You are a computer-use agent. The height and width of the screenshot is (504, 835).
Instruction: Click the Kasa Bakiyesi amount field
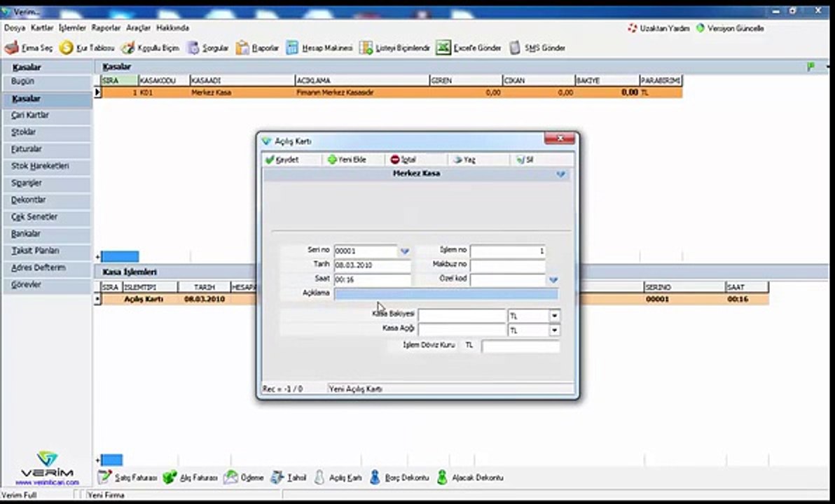(462, 316)
